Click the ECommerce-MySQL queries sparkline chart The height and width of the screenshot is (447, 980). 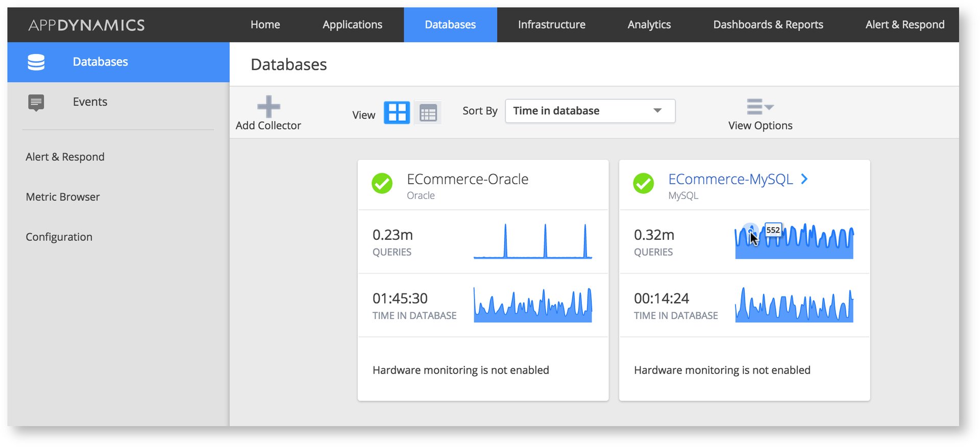(794, 241)
